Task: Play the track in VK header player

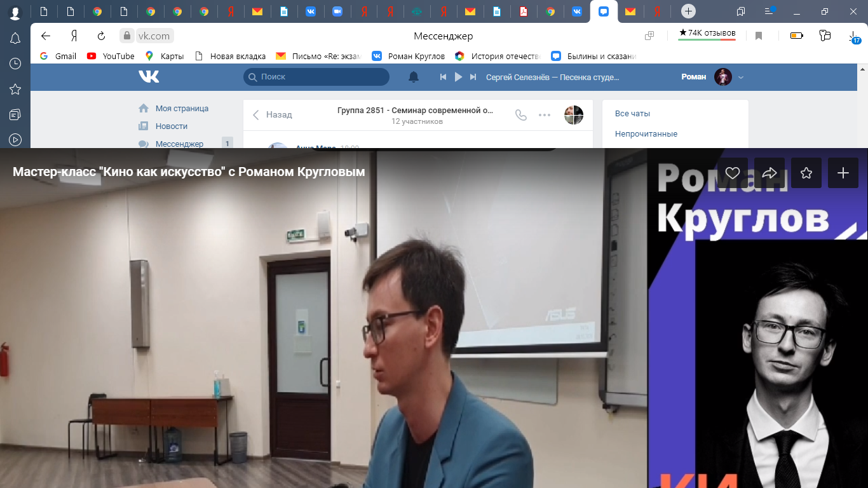Action: point(458,77)
